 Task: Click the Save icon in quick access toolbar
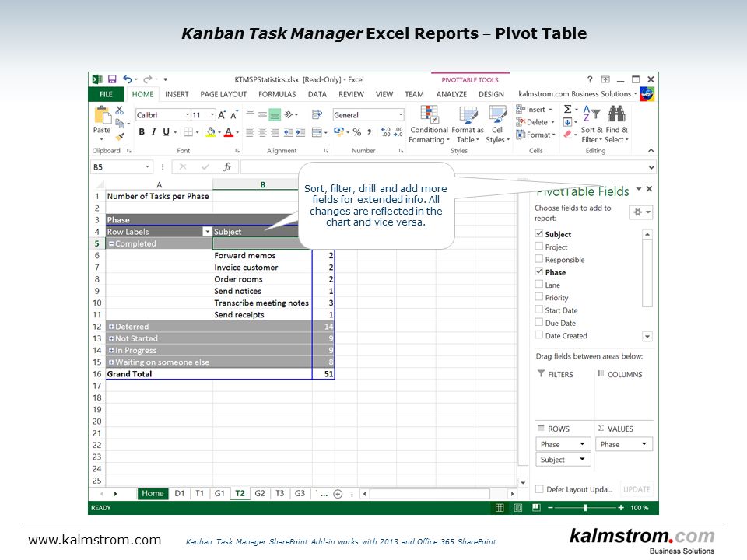click(112, 79)
